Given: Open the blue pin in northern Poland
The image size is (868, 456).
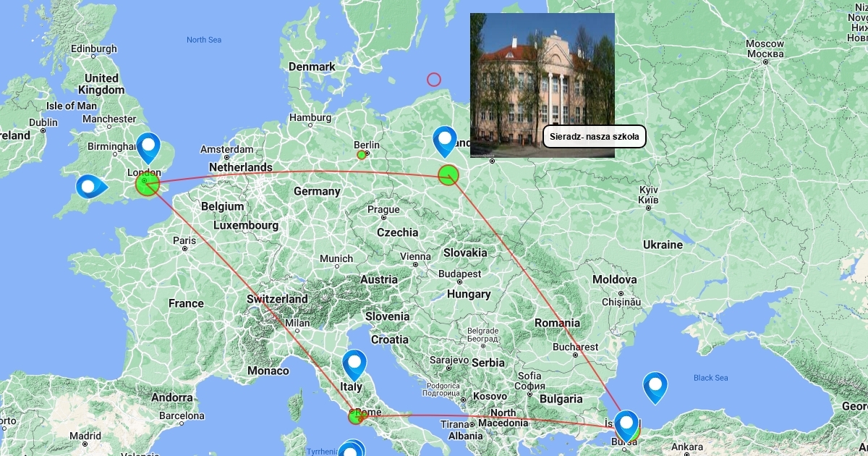Looking at the screenshot, I should tap(444, 142).
